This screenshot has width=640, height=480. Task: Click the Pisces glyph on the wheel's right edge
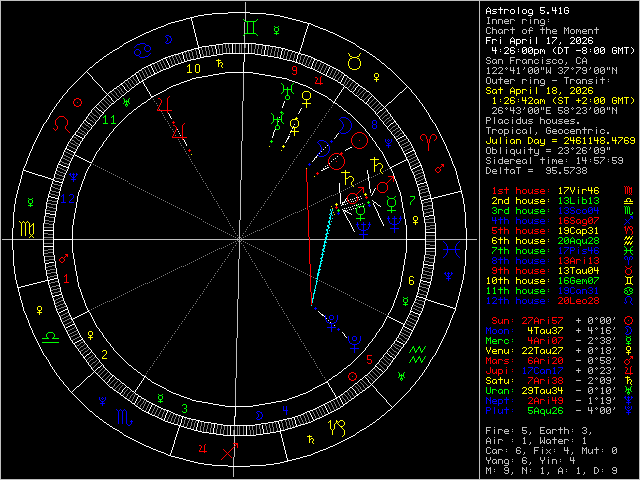(x=454, y=246)
